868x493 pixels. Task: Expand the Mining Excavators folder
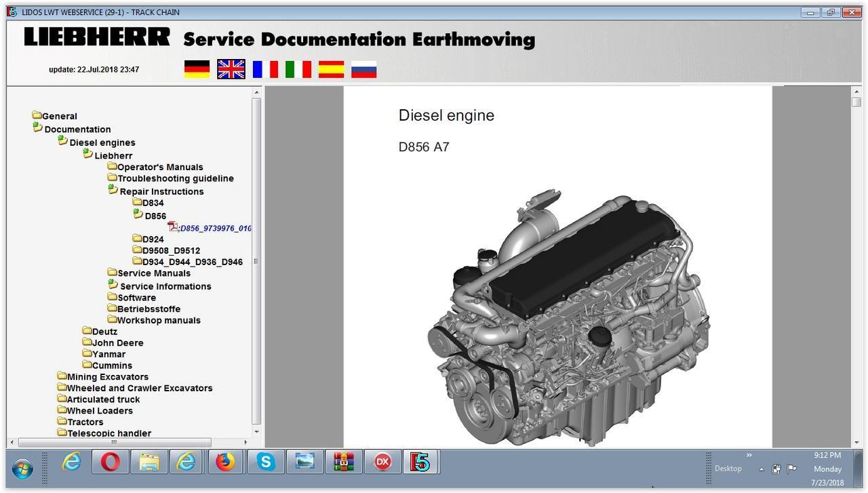[107, 377]
